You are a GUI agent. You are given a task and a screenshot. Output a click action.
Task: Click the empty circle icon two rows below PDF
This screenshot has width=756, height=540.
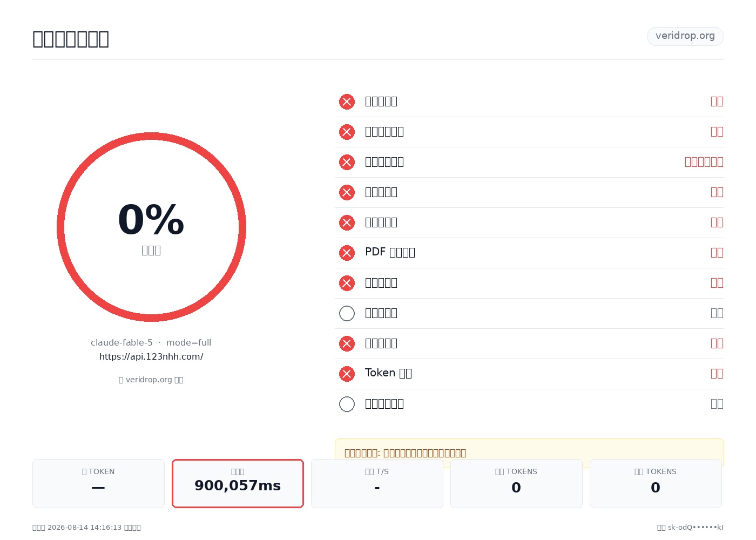(x=347, y=313)
